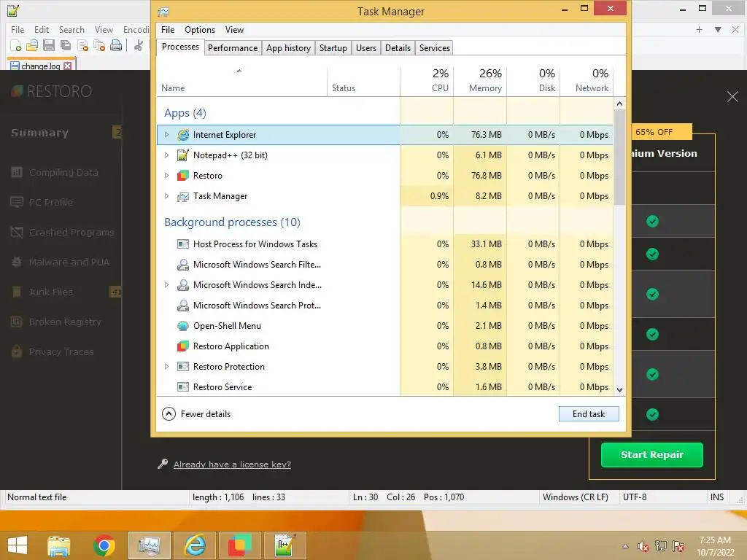The height and width of the screenshot is (560, 747).
Task: Switch to Notepad++ taskbar icon
Action: pos(285,545)
